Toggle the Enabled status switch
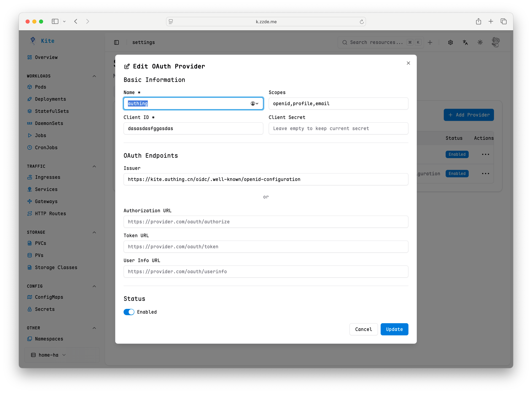The height and width of the screenshot is (393, 532). pyautogui.click(x=129, y=312)
